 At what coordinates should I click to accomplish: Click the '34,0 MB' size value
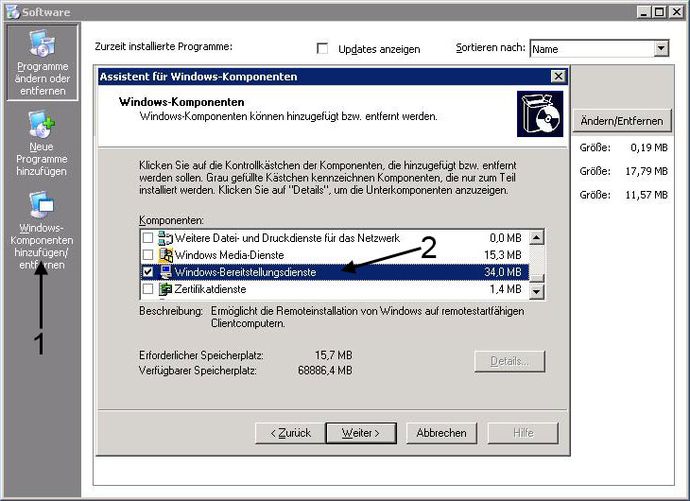(503, 272)
